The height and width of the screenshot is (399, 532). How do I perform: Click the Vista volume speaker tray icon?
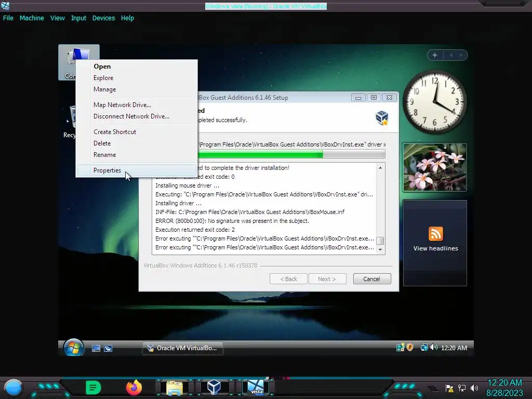tap(434, 348)
